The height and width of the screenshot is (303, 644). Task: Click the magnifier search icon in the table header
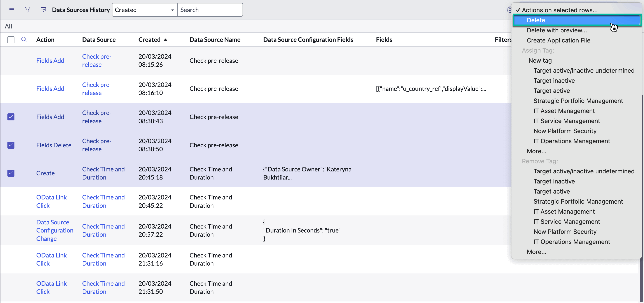tap(24, 40)
